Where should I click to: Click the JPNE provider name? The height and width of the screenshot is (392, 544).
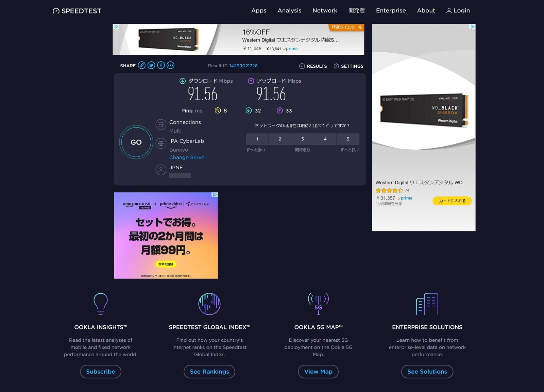tap(176, 168)
